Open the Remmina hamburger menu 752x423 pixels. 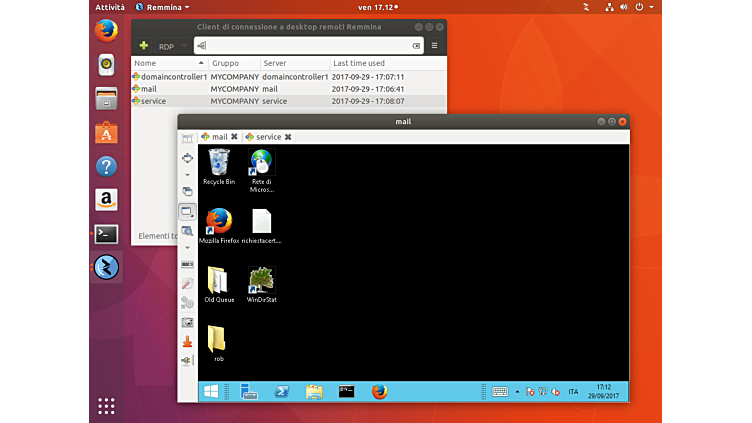(434, 46)
